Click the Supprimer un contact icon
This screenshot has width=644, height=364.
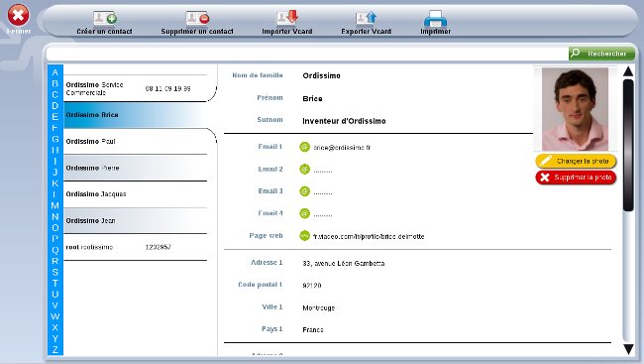click(x=197, y=18)
